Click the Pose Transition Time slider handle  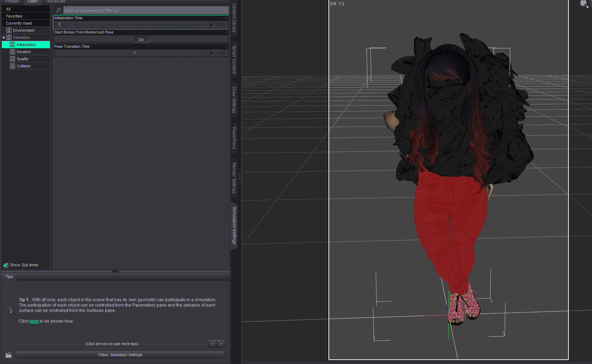click(x=134, y=53)
